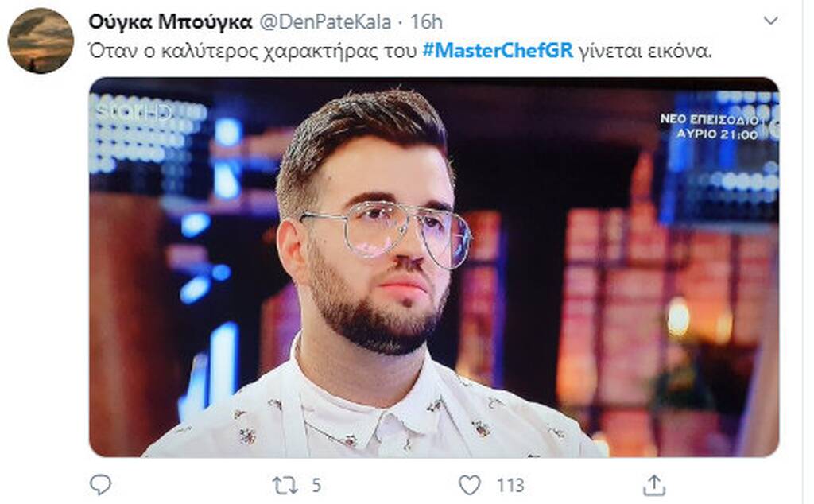Click the retweet count 5
This screenshot has height=504, width=814.
click(x=316, y=485)
